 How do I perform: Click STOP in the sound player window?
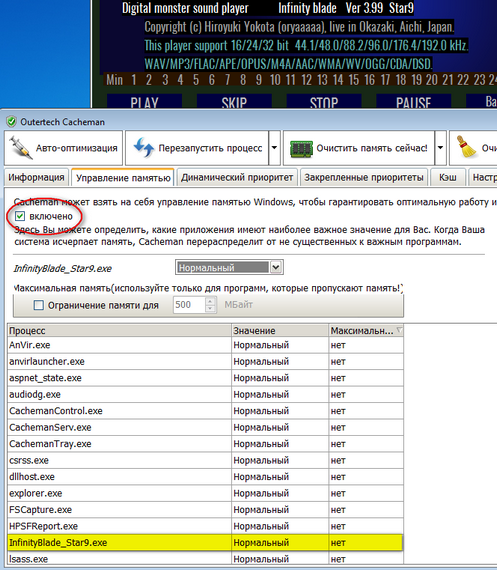[324, 101]
